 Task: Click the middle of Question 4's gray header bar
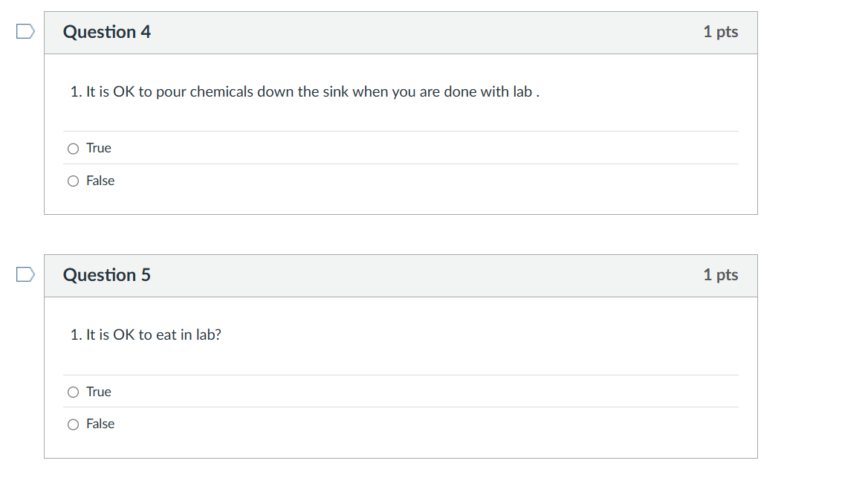(x=401, y=33)
